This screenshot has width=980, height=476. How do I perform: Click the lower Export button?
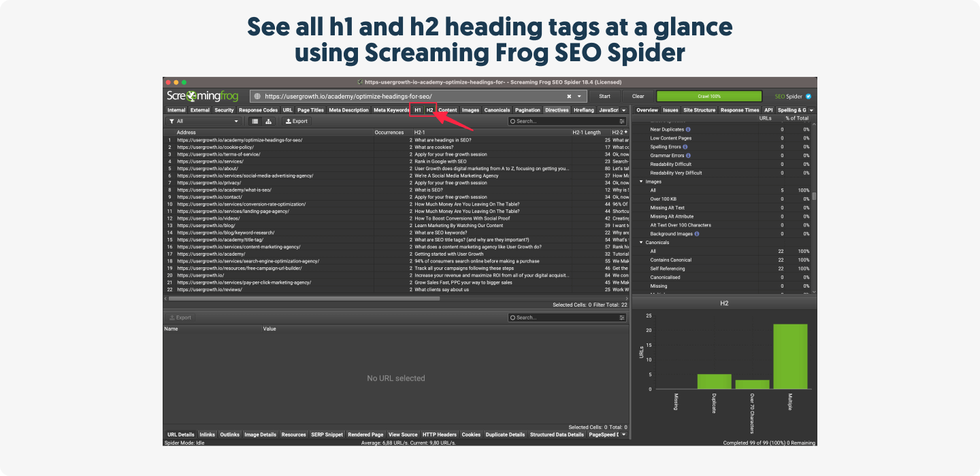[180, 318]
